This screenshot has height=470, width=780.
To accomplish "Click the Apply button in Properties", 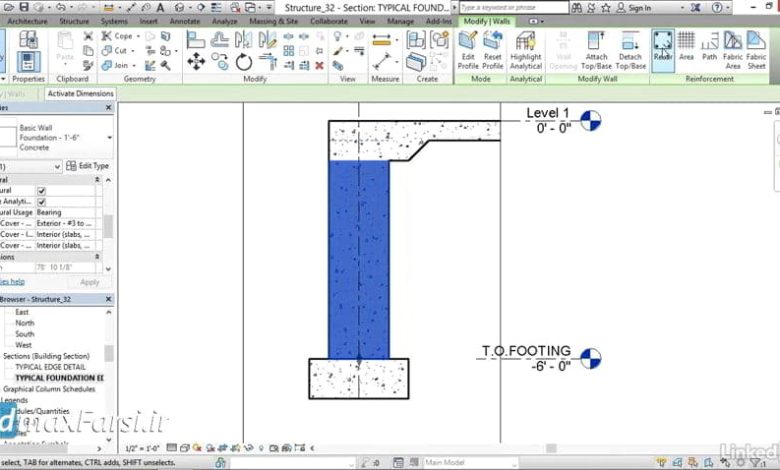I will tap(90, 282).
